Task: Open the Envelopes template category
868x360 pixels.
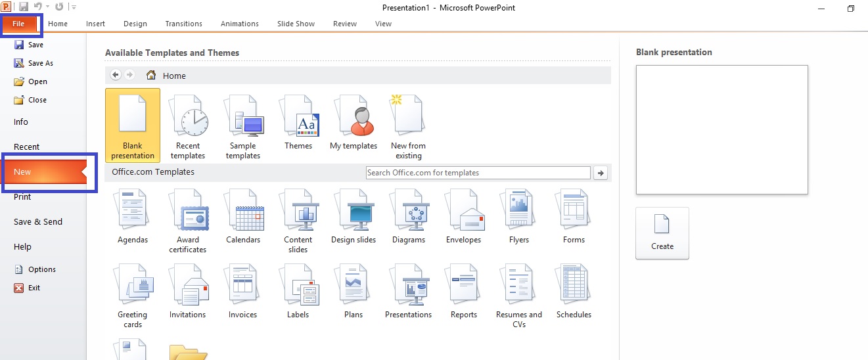Action: coord(464,217)
